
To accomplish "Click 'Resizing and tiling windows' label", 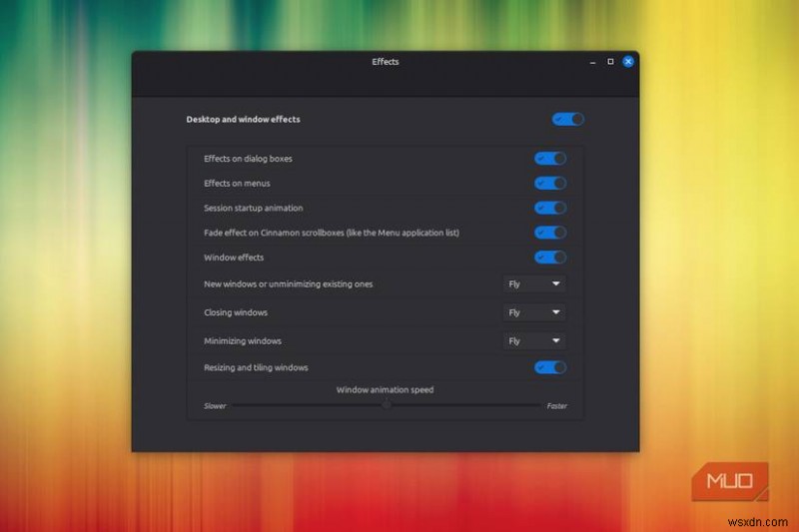I will click(x=256, y=367).
